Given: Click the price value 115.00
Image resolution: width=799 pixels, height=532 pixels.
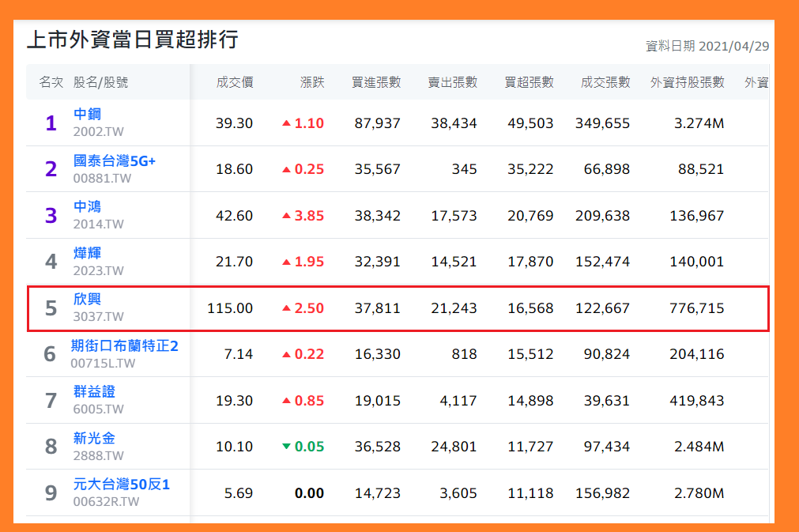Looking at the screenshot, I should pyautogui.click(x=230, y=308).
